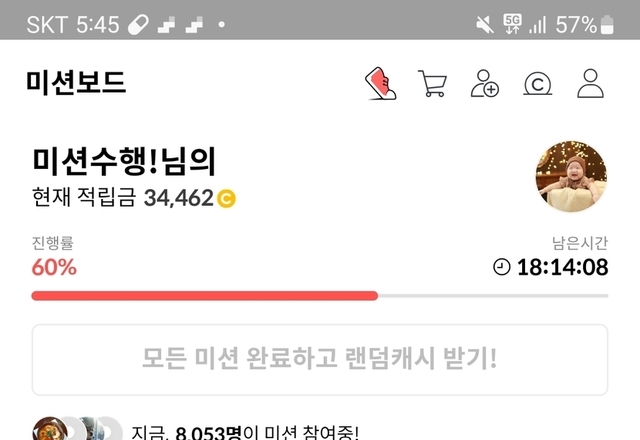Open the cash coin icon in header
The width and height of the screenshot is (640, 440).
pyautogui.click(x=538, y=84)
